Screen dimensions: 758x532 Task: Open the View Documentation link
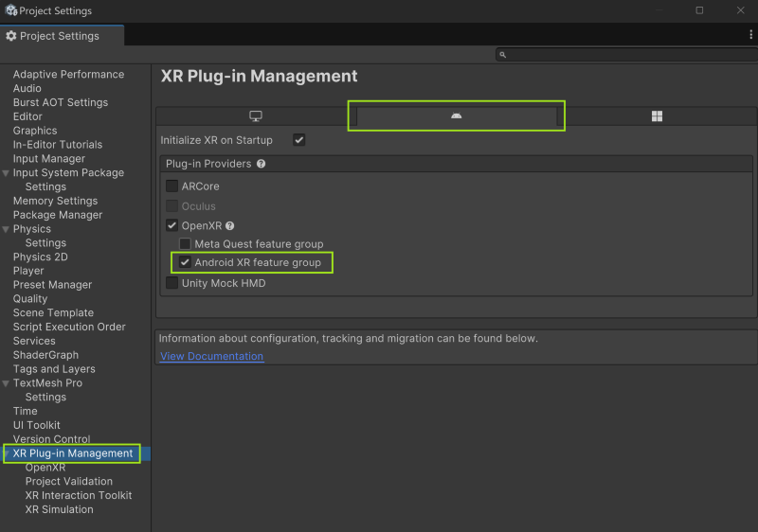point(211,356)
